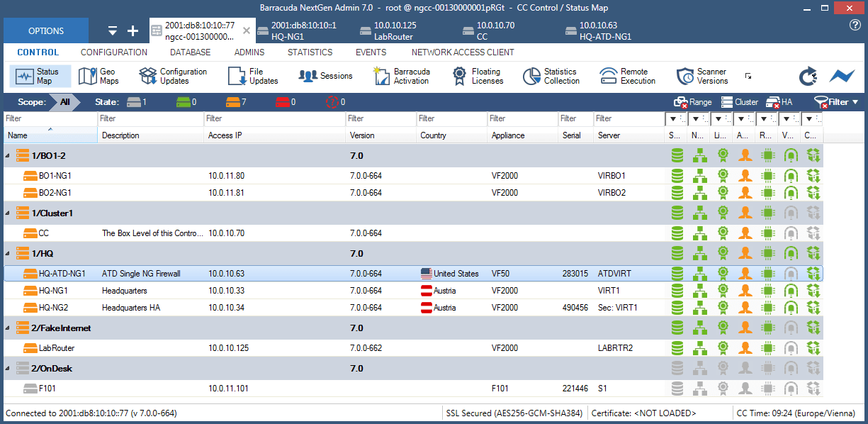
Task: Open Barracuda Activation
Action: point(402,76)
